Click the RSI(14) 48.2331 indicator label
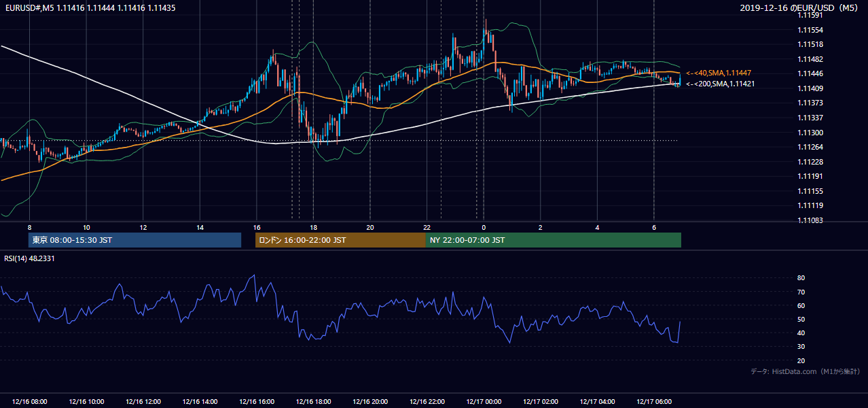The image size is (868, 408). (x=29, y=258)
